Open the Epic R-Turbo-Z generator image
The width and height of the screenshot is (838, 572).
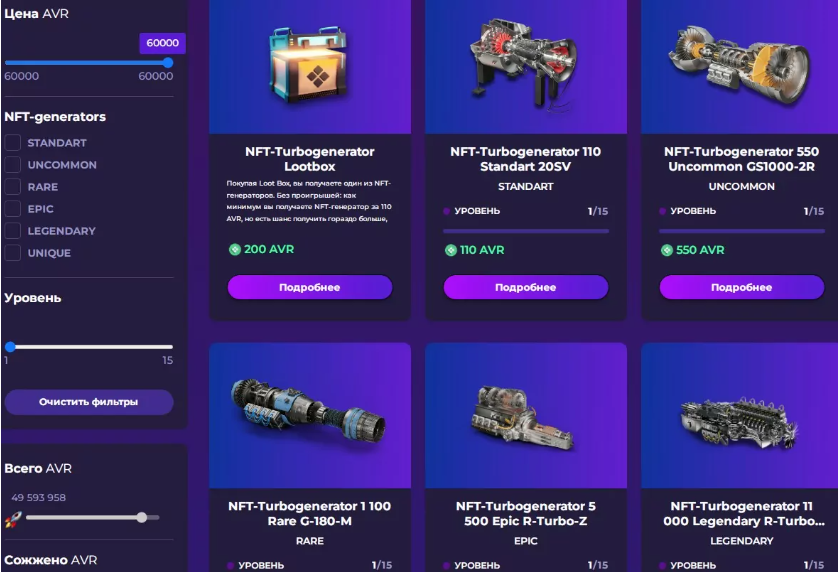coord(524,417)
